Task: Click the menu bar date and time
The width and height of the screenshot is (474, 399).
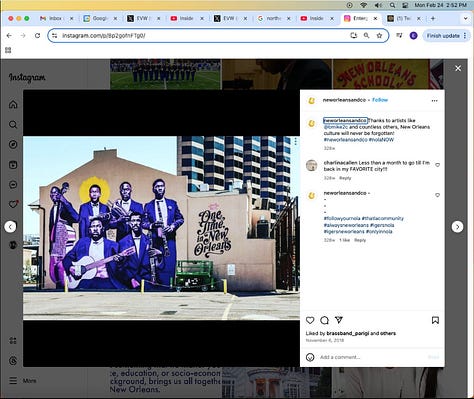Action: (440, 5)
